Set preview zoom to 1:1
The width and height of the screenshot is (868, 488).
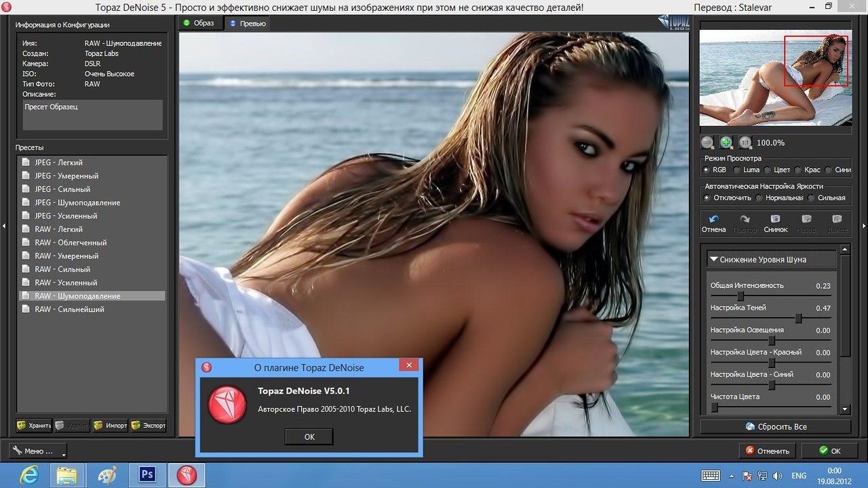tap(745, 142)
